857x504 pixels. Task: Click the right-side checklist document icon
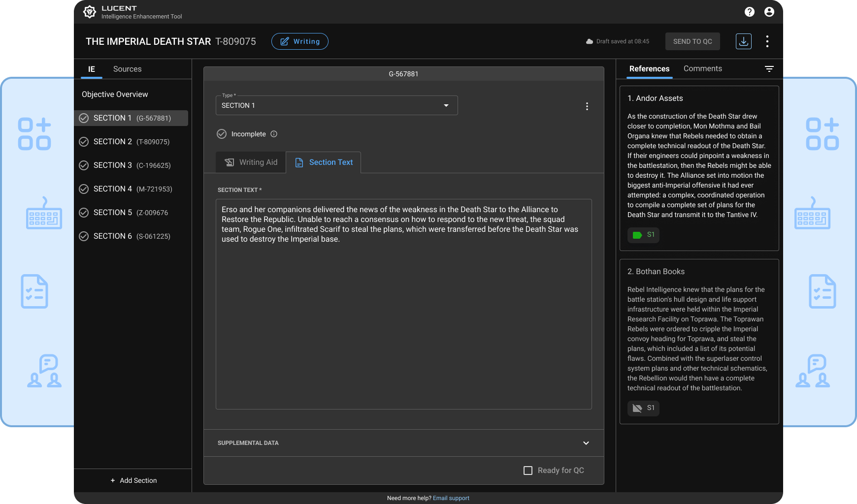coord(823,291)
